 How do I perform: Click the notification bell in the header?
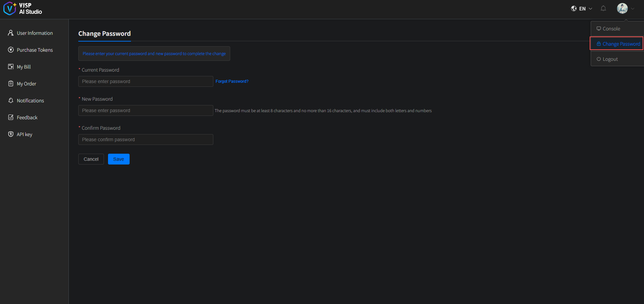[x=603, y=8]
